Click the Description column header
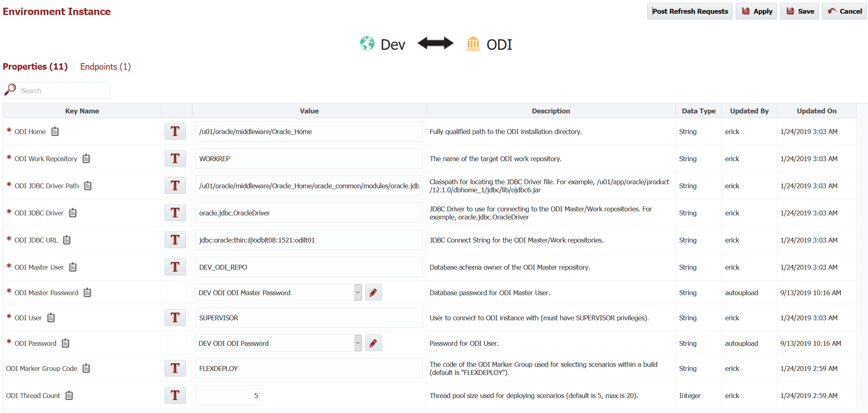Viewport: 868px width, 413px height. pyautogui.click(x=551, y=111)
